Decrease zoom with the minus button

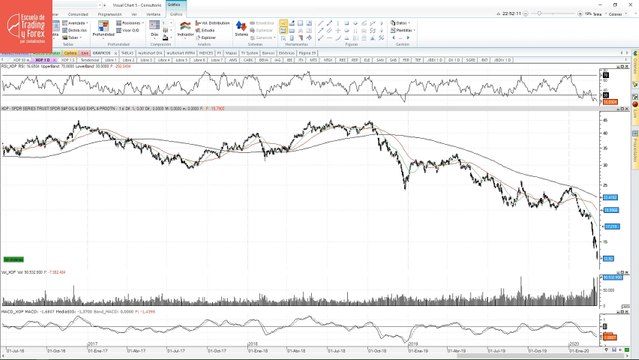pos(526,13)
